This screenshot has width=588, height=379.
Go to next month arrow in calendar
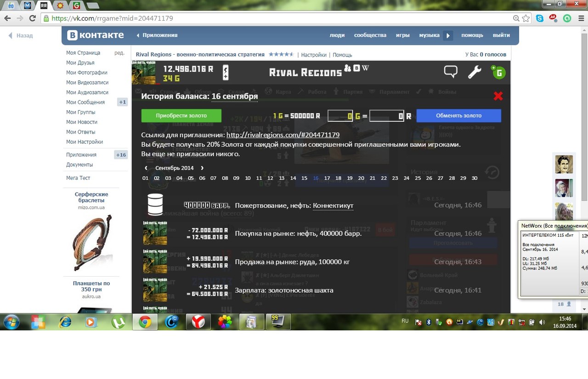tap(202, 168)
